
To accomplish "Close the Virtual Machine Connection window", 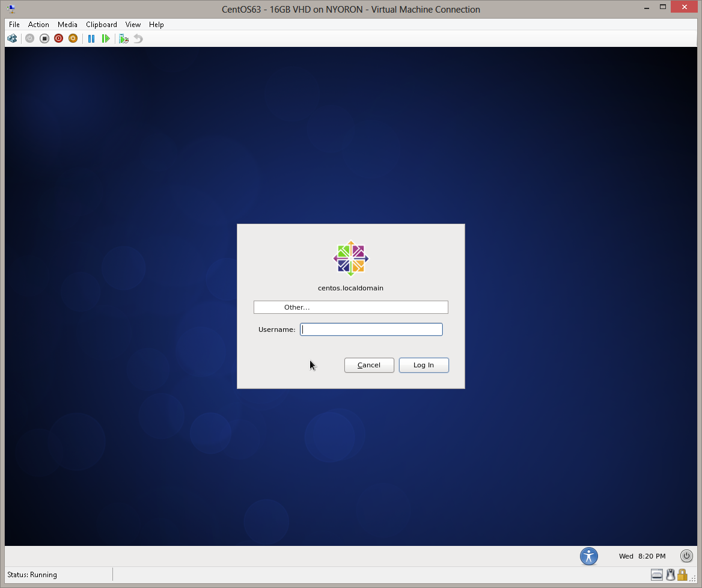I will pyautogui.click(x=684, y=7).
